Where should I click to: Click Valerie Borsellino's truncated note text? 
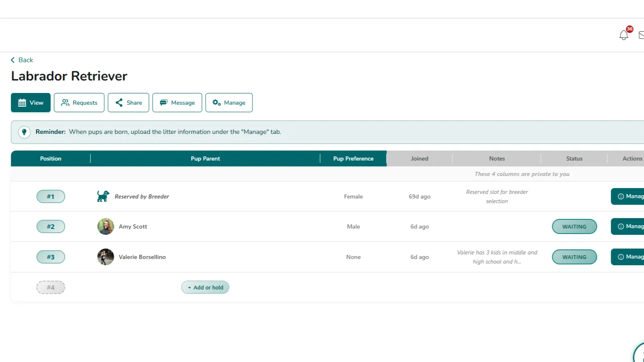(x=497, y=257)
